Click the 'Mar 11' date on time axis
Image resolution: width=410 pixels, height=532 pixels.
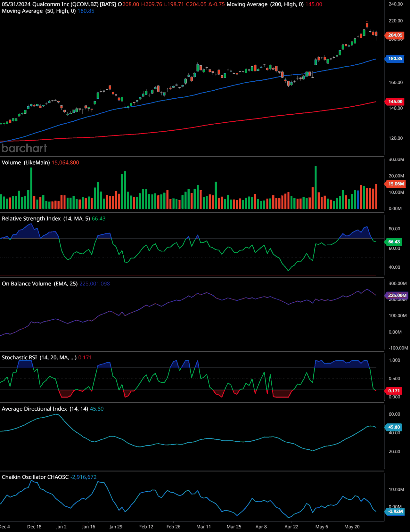pyautogui.click(x=204, y=527)
